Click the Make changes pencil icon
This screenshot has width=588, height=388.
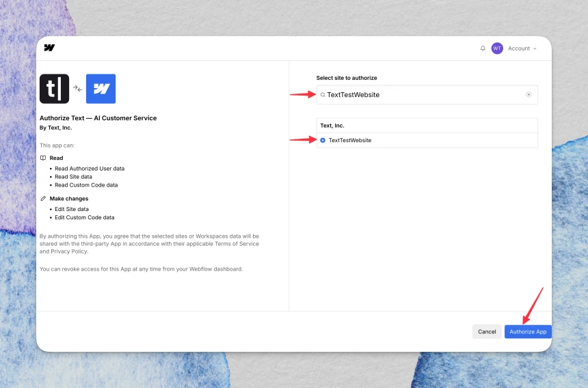tap(43, 199)
